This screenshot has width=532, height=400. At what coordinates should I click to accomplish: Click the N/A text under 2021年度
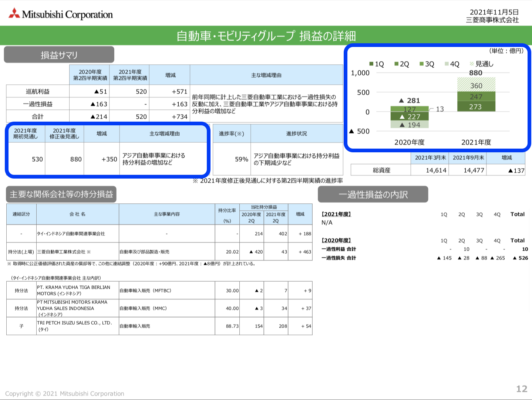click(327, 223)
